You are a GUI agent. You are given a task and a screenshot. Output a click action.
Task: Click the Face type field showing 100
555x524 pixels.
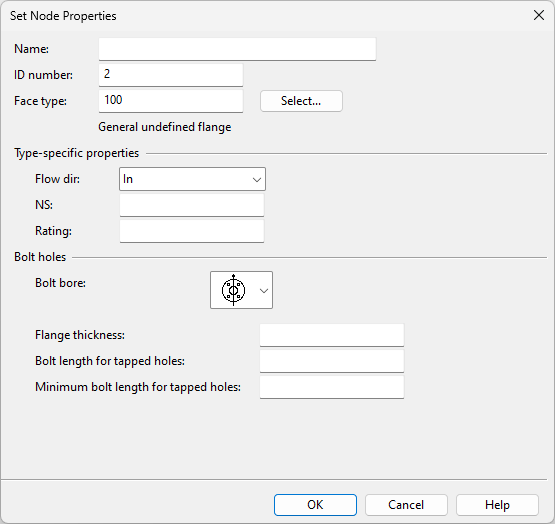(x=171, y=101)
